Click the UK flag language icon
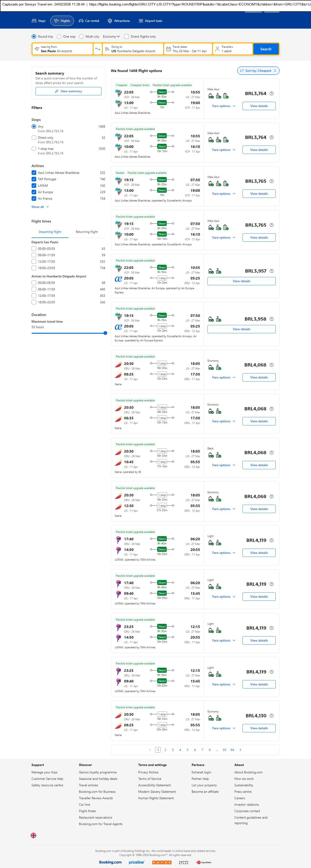This screenshot has height=868, width=311. point(33,835)
